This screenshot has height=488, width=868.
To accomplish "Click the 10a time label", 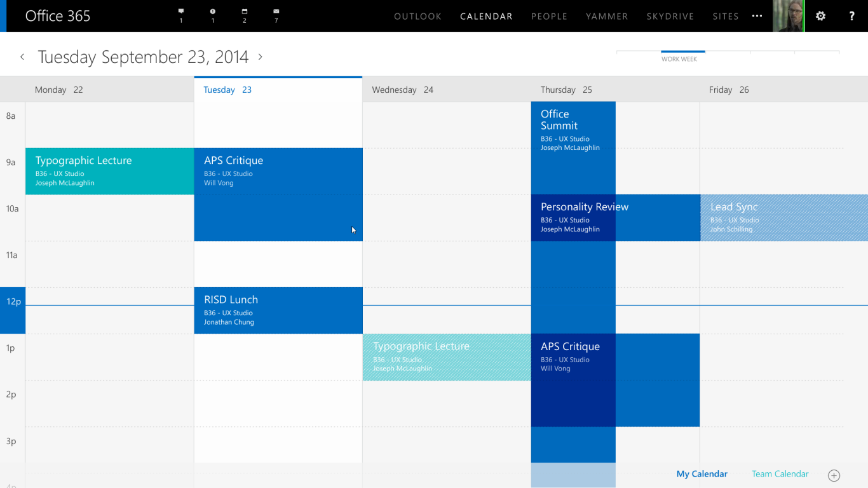I will (13, 208).
